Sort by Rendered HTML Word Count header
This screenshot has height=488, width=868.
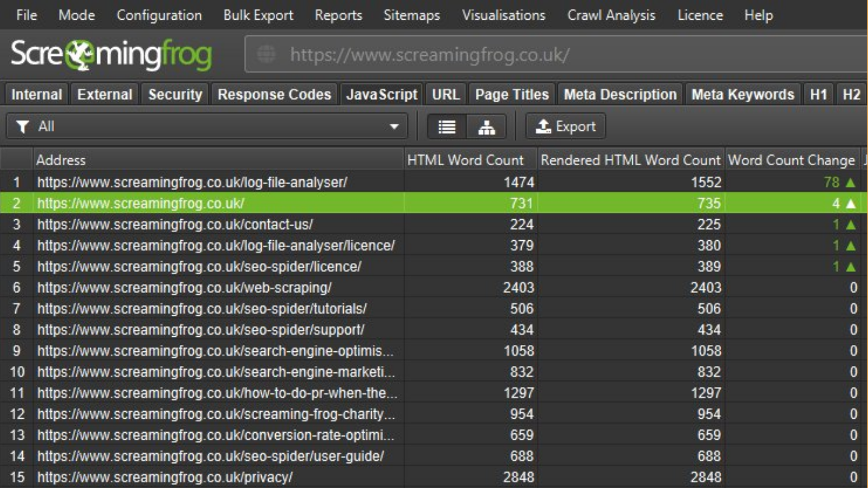click(631, 160)
